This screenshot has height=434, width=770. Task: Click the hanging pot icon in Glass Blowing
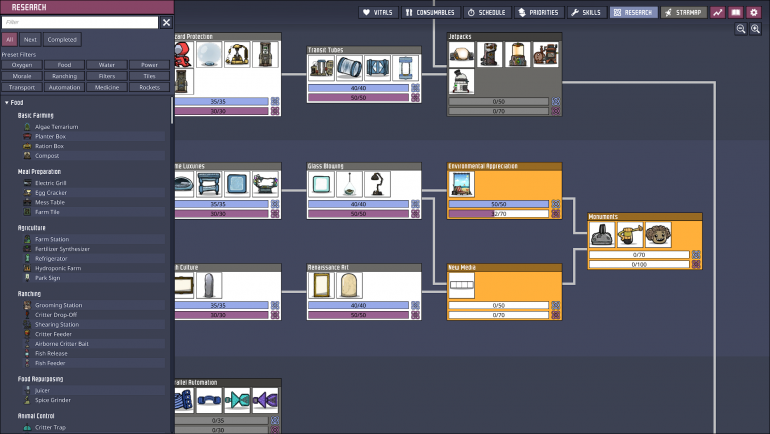click(x=349, y=184)
